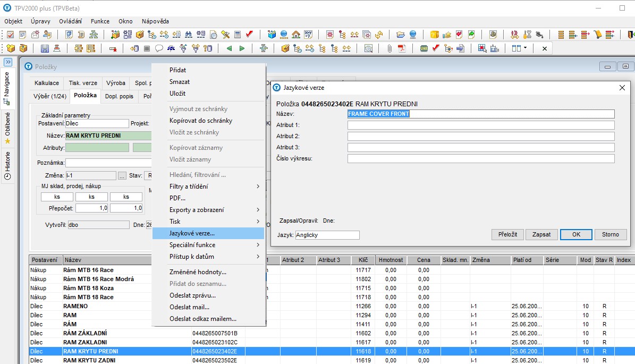The width and height of the screenshot is (635, 364).
Task: Click the coins document icon
Action: [x=493, y=35]
